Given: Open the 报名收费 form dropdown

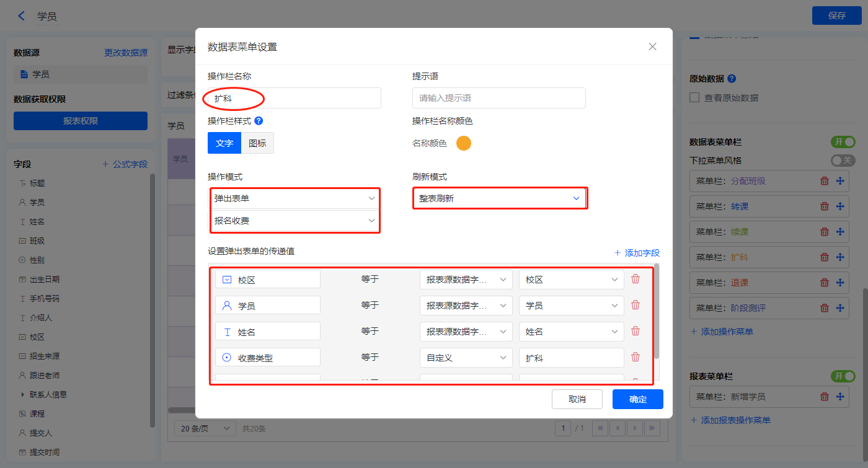Looking at the screenshot, I should [x=294, y=221].
